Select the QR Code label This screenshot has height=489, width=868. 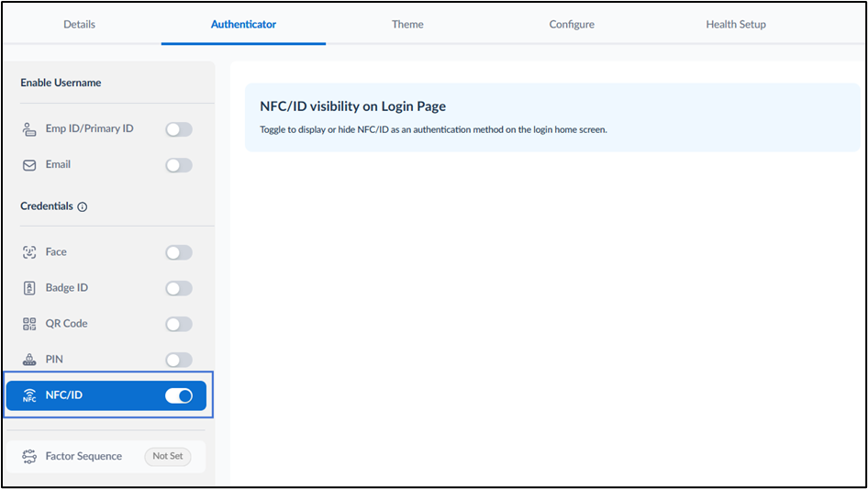[66, 324]
